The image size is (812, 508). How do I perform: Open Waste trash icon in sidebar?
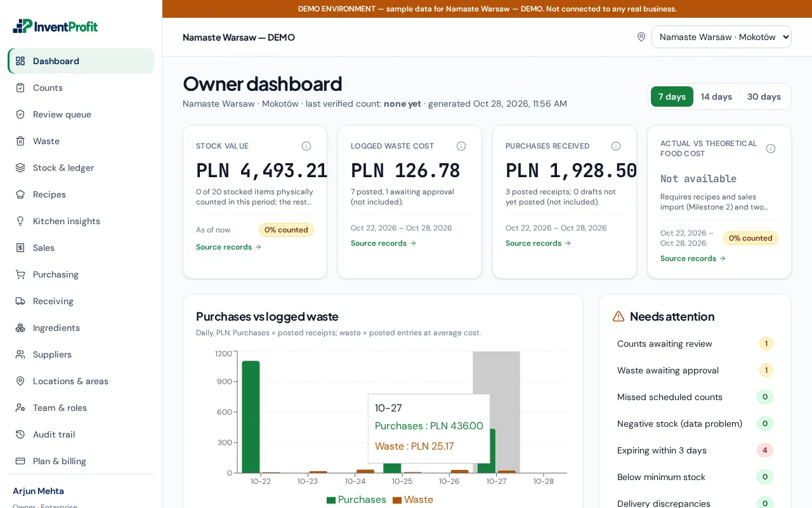point(20,141)
